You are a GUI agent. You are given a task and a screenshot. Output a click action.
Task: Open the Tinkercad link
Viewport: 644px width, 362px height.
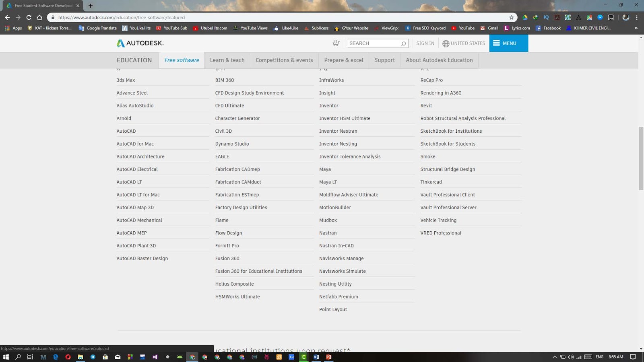click(x=431, y=182)
